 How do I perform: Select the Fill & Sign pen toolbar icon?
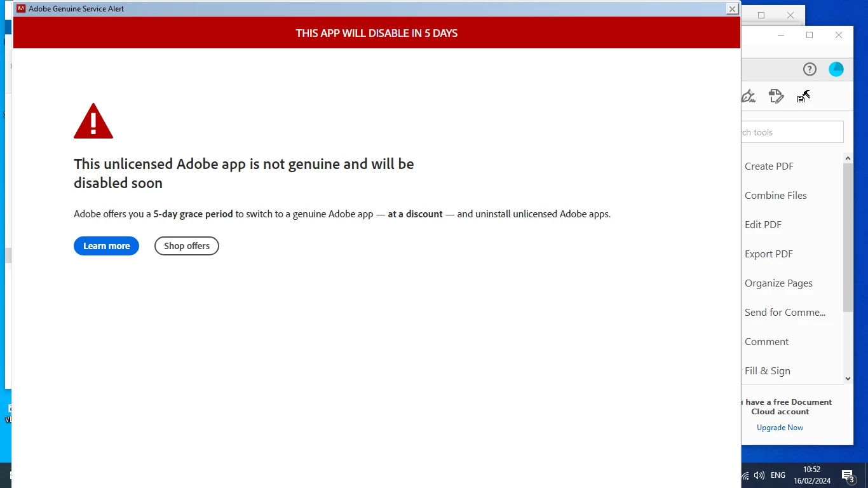click(749, 96)
